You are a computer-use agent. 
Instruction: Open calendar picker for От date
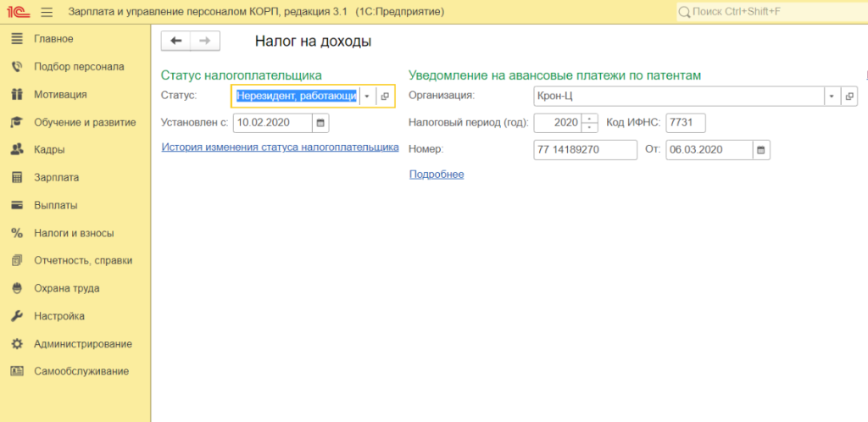pyautogui.click(x=761, y=150)
